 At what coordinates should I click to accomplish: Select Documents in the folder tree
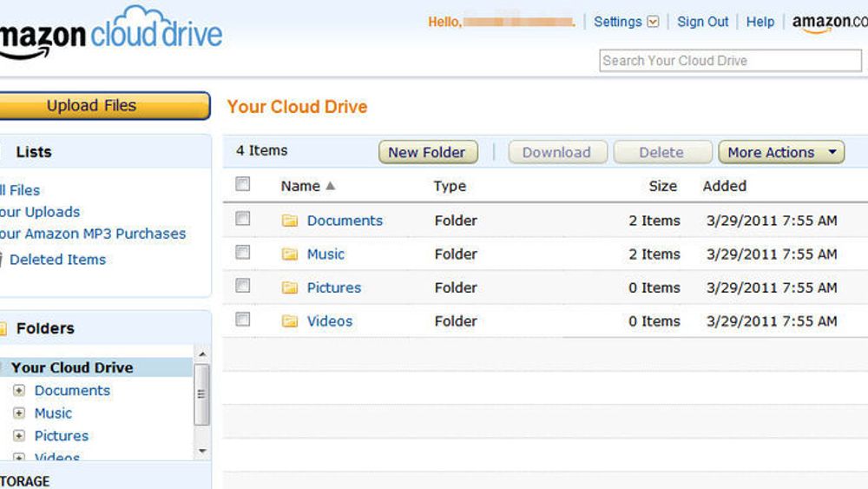click(72, 391)
